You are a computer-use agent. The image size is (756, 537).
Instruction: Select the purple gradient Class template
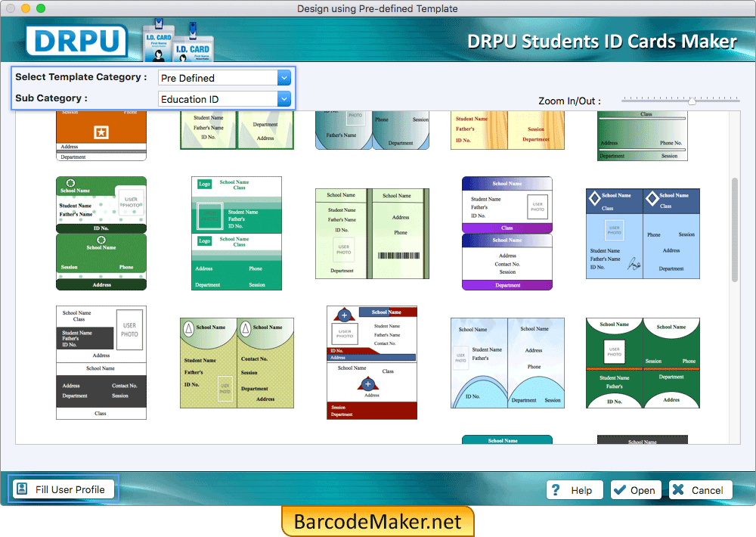(507, 233)
